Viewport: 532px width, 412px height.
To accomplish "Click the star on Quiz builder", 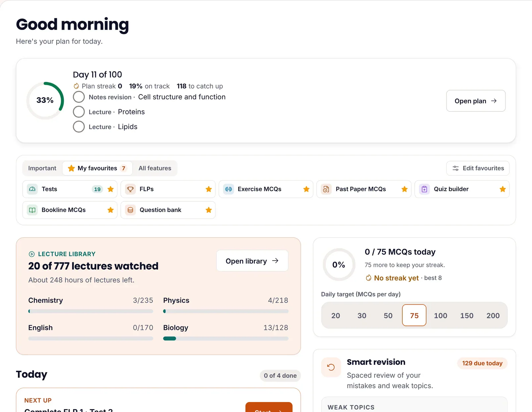I will pyautogui.click(x=503, y=189).
